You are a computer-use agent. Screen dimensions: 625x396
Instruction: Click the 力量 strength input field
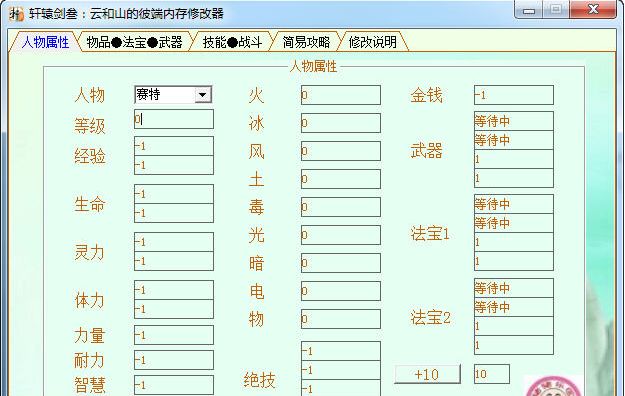(174, 335)
